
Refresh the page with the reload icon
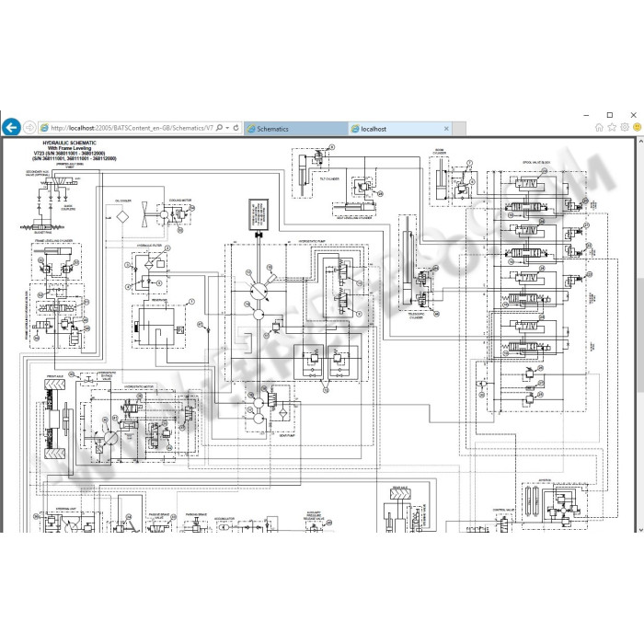pos(236,128)
